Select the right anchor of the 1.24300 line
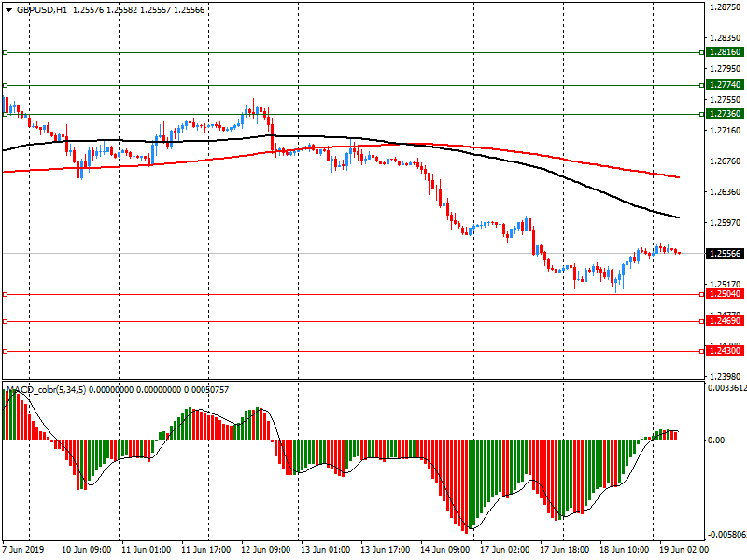 (702, 352)
